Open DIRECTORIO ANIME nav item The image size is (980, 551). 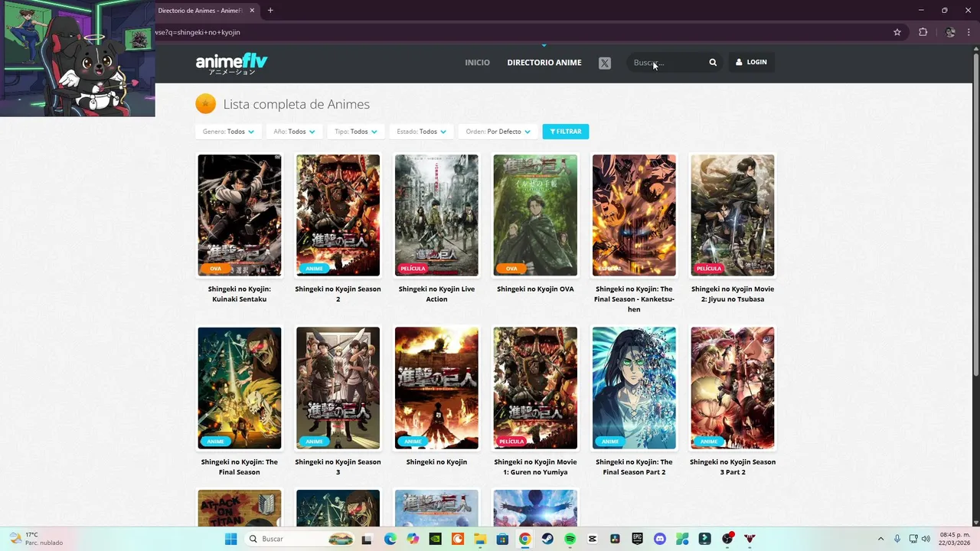(x=544, y=63)
